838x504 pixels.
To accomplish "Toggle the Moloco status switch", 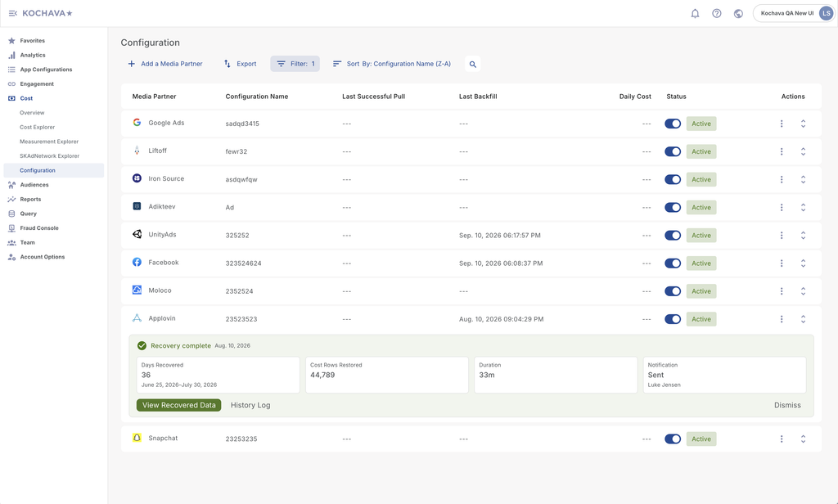I will [x=673, y=291].
